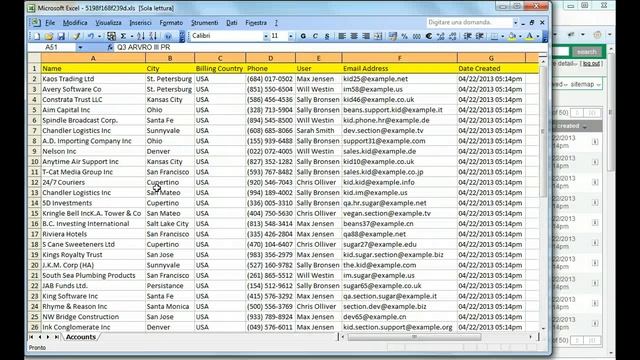
Task: Open the Undo history dropdown arrow
Action: click(99, 36)
